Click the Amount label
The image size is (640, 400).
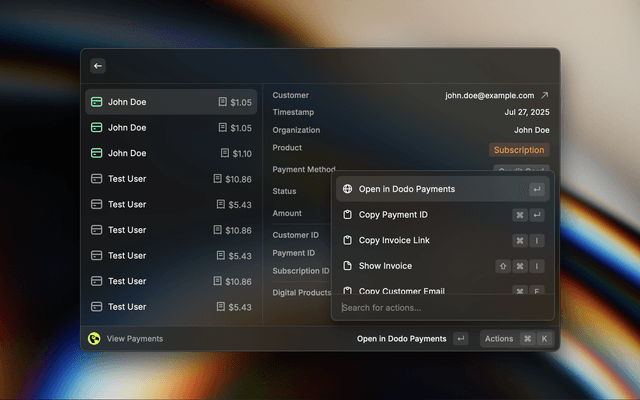click(287, 213)
